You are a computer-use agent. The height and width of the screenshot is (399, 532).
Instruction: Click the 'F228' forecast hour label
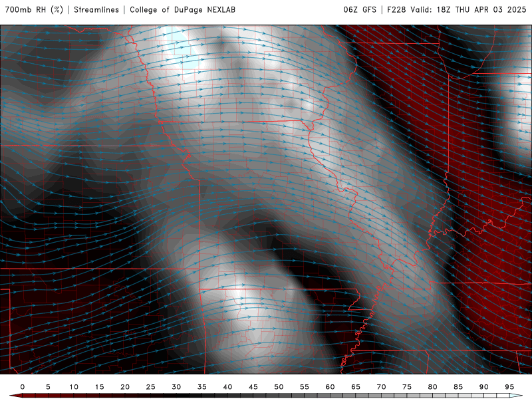396,9
